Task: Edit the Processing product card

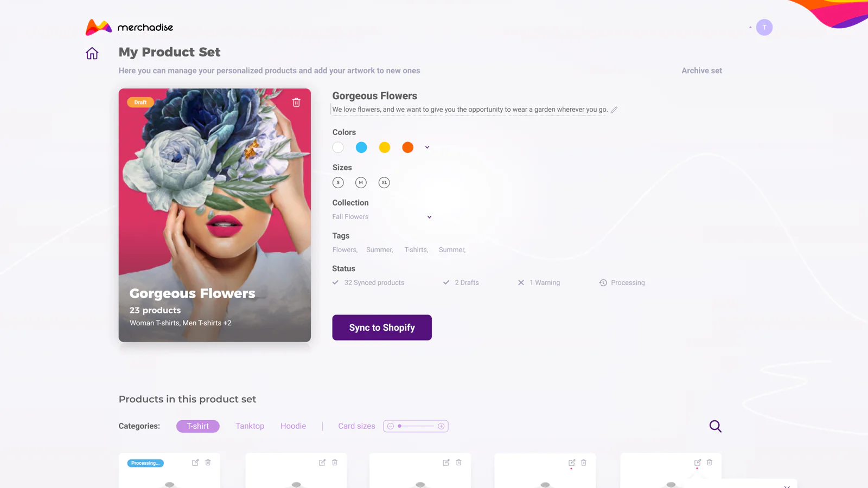Action: point(195,463)
